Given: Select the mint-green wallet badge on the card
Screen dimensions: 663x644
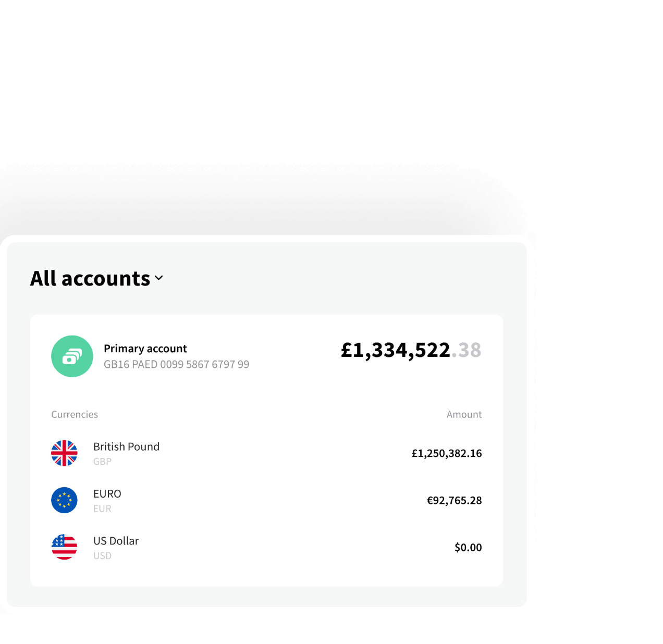Looking at the screenshot, I should point(72,356).
